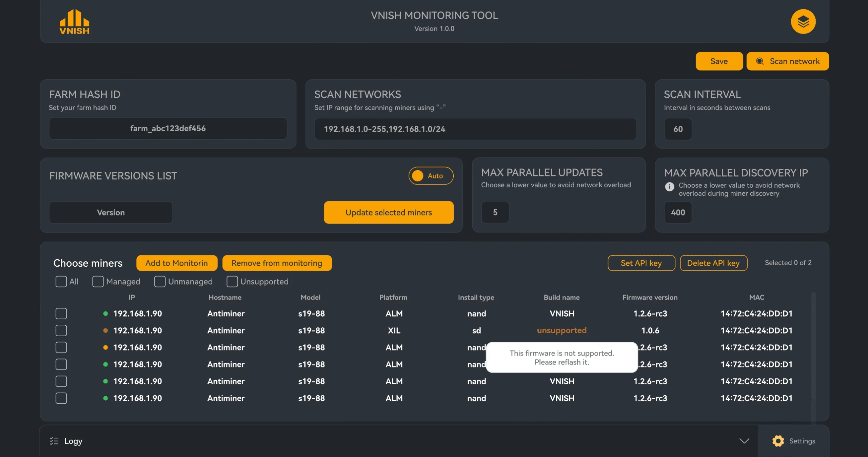Click the Scan Networks IP range field
Screen dimensions: 868x457
tap(475, 129)
